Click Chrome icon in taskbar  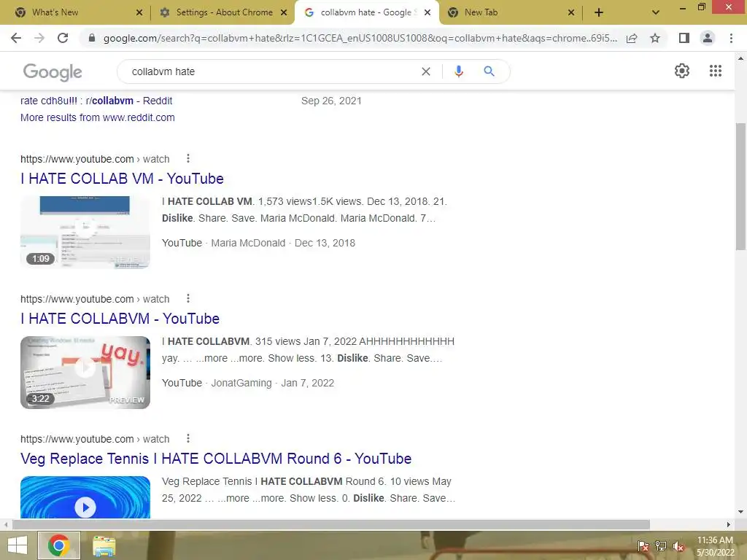58,545
